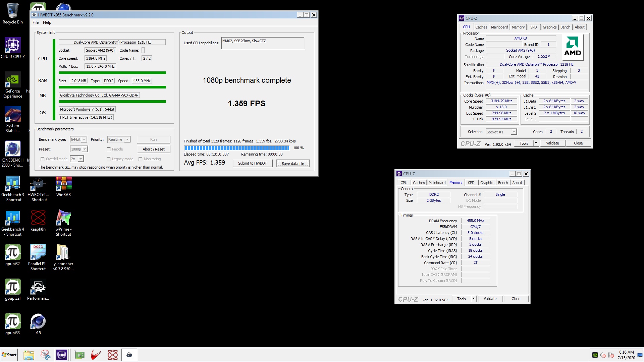Expand Tools arrow in lower CPU-Z window
644x362 pixels.
point(474,299)
